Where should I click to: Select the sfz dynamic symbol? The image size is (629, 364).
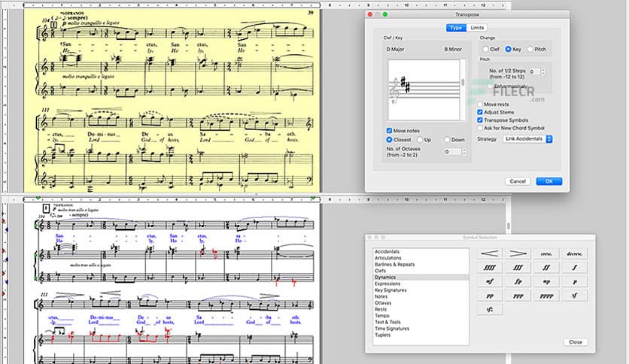pos(489,310)
